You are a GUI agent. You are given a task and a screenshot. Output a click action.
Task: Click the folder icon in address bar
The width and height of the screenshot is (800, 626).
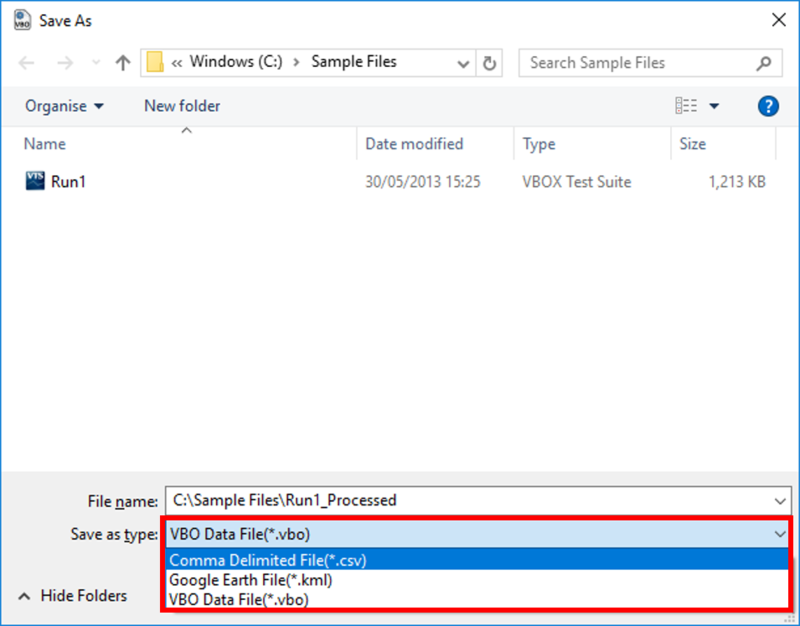pos(155,62)
